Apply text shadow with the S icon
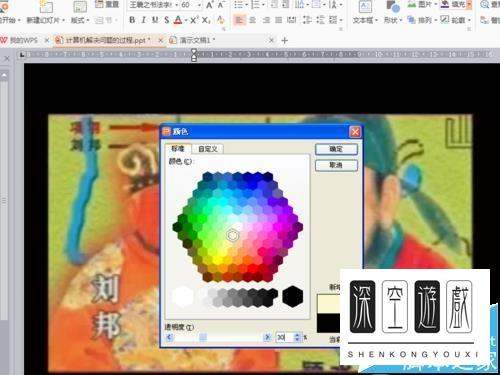 [167, 20]
